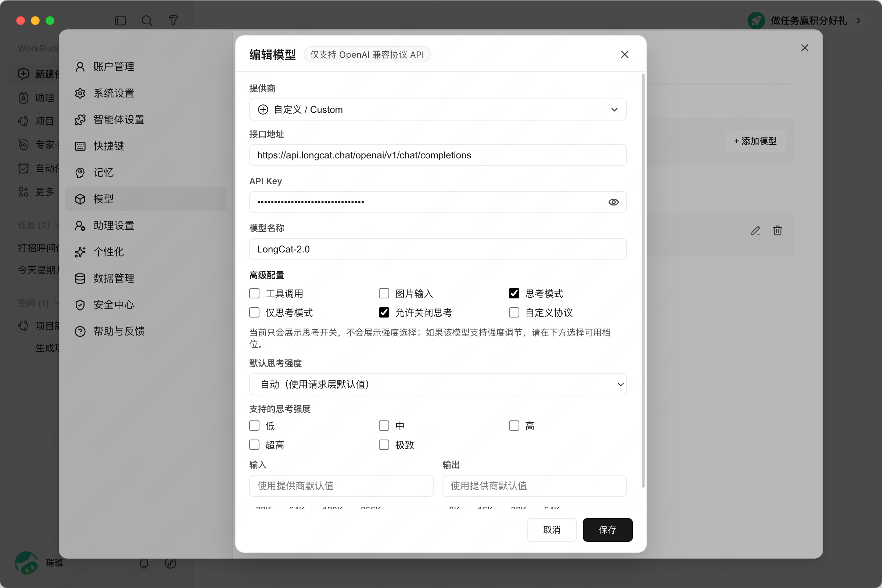This screenshot has height=588, width=882.
Task: Open 系统设置 settings section
Action: coord(146,93)
